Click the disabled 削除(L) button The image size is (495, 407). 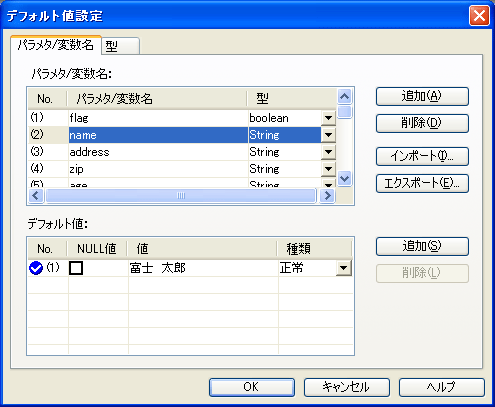422,273
